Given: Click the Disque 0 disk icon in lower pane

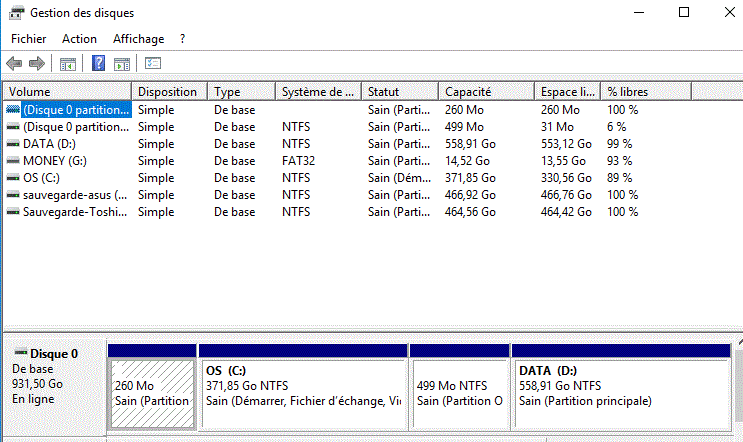Looking at the screenshot, I should coord(20,352).
